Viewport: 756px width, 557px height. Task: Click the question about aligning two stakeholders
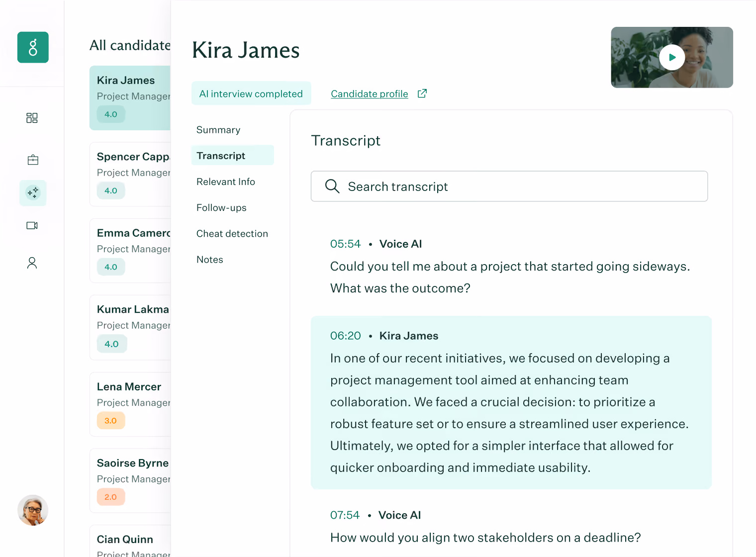click(485, 538)
